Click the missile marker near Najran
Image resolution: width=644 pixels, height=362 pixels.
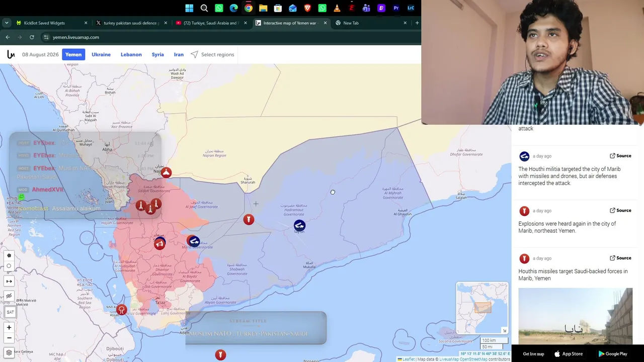pyautogui.click(x=166, y=172)
